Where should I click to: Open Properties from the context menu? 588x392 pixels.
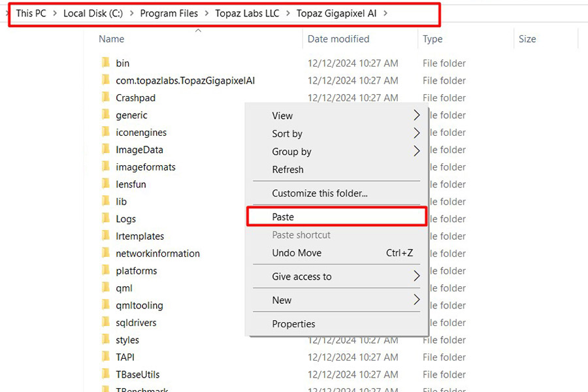pos(336,324)
